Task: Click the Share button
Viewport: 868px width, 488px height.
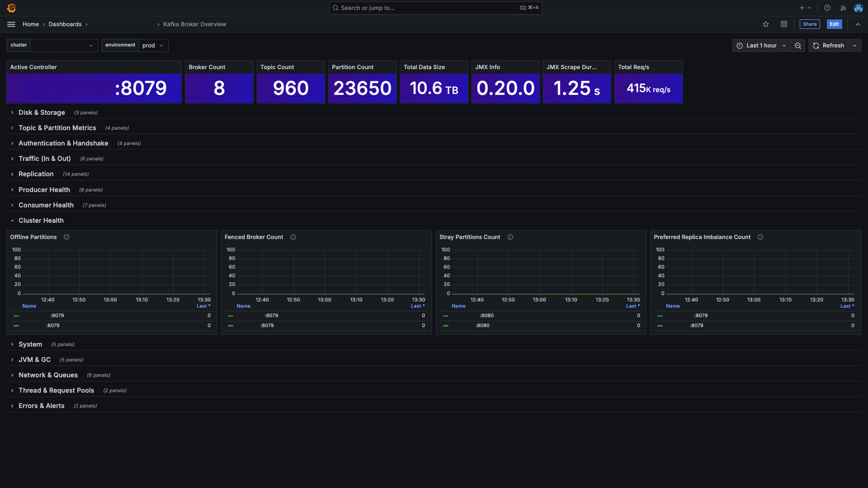Action: 809,24
